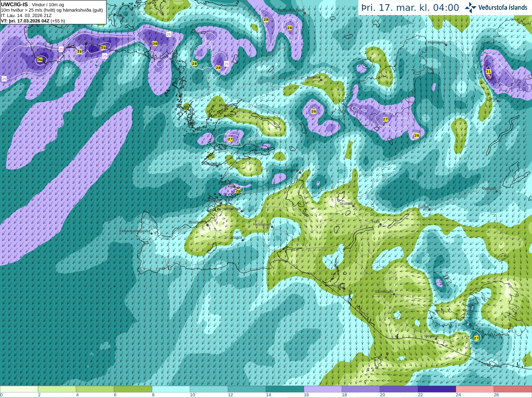Image resolution: width=532 pixels, height=398 pixels.
Task: Pick the above-26 m/s red swatch
Action: click(513, 389)
